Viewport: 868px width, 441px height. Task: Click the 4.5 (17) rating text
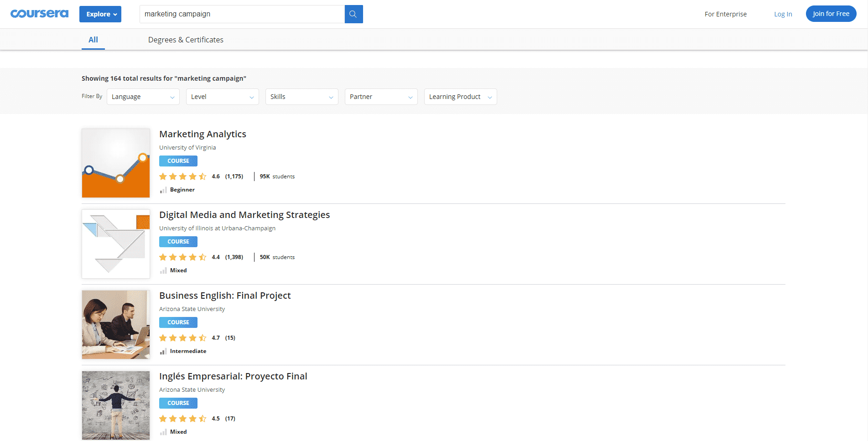pos(223,419)
